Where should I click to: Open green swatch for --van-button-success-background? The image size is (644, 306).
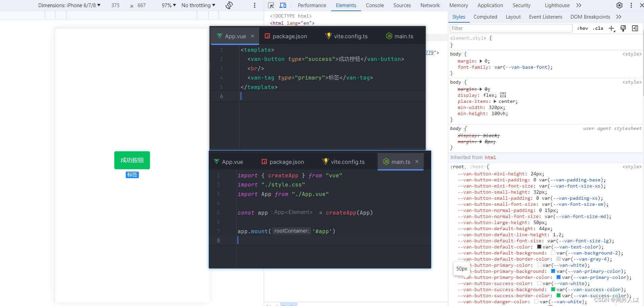pos(553,289)
